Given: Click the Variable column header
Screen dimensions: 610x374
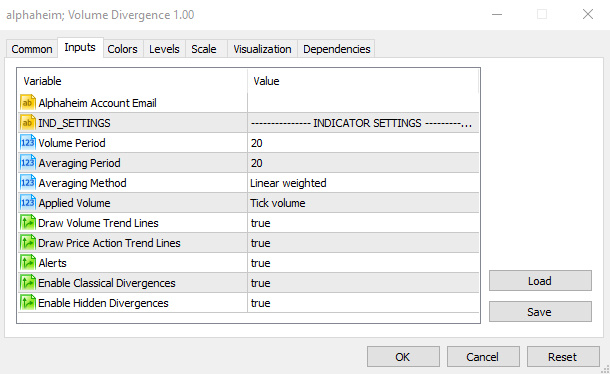Looking at the screenshot, I should 132,81.
